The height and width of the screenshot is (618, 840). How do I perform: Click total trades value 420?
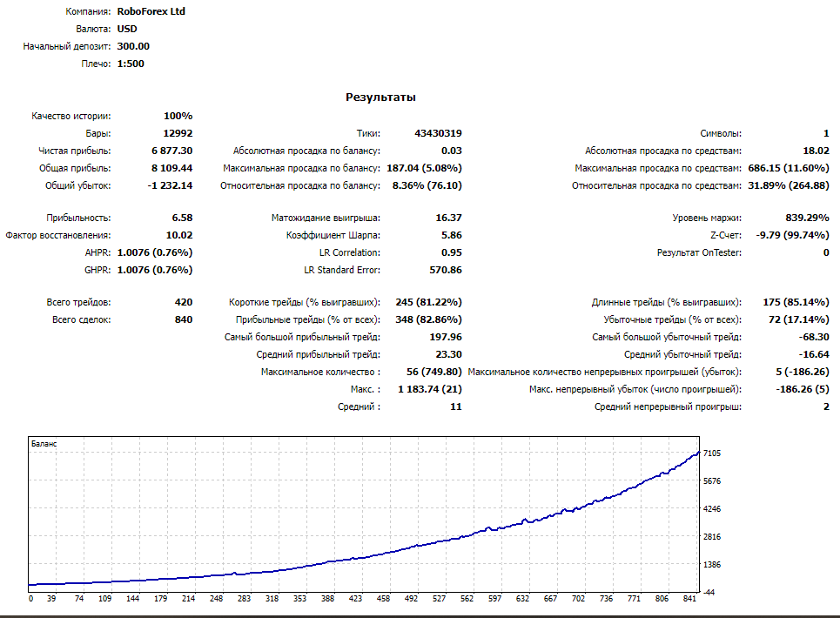[183, 302]
